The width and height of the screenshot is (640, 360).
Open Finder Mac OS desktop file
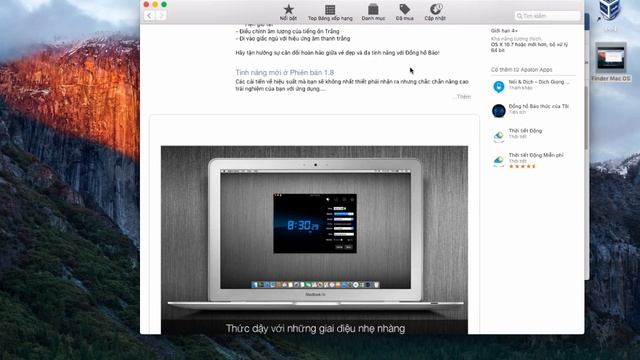(x=611, y=62)
